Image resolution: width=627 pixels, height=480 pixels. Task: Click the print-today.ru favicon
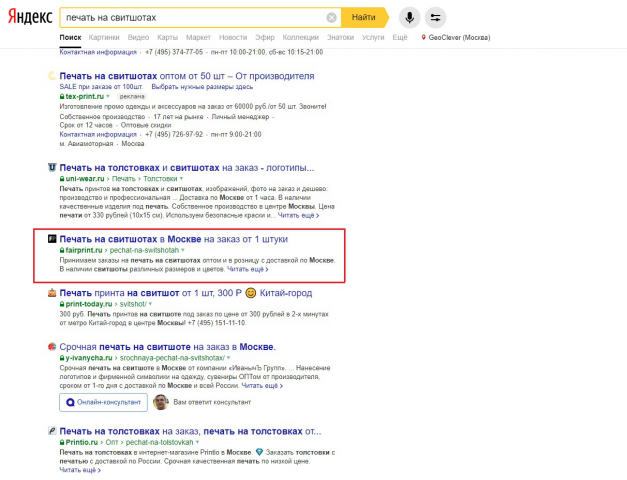pyautogui.click(x=52, y=293)
